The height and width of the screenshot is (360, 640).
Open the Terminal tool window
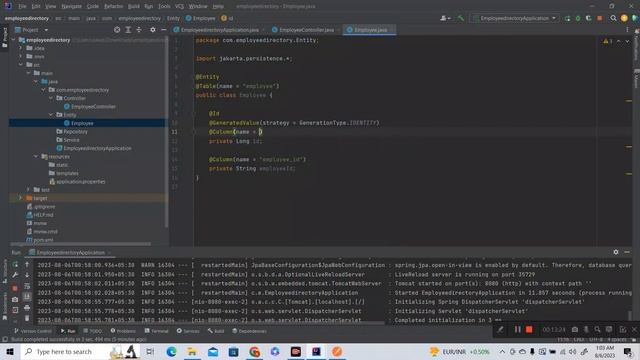pyautogui.click(x=156, y=331)
